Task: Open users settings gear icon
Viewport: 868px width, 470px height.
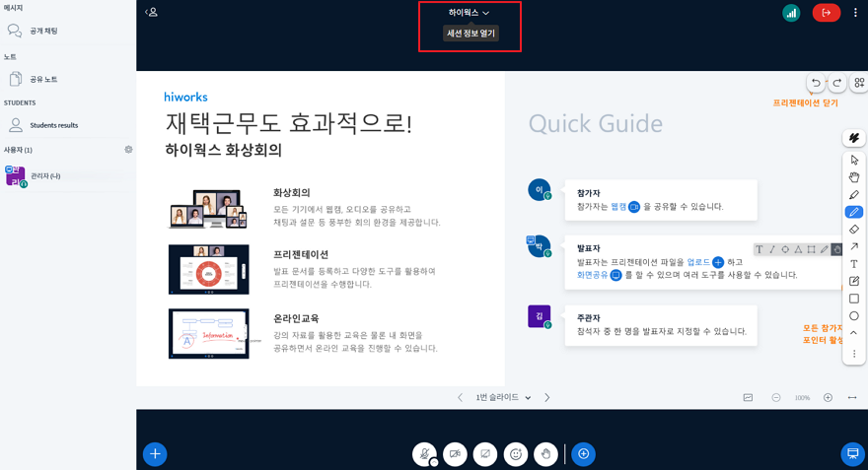Action: point(128,150)
